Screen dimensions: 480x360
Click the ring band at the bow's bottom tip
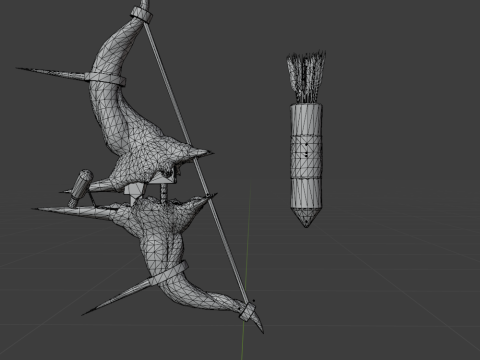coord(247,312)
